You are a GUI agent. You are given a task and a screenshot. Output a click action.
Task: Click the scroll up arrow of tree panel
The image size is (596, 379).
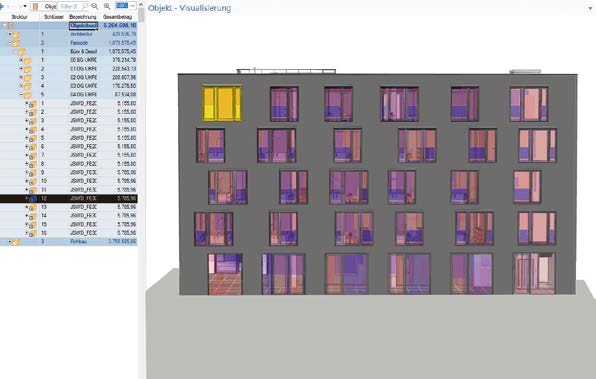click(141, 5)
